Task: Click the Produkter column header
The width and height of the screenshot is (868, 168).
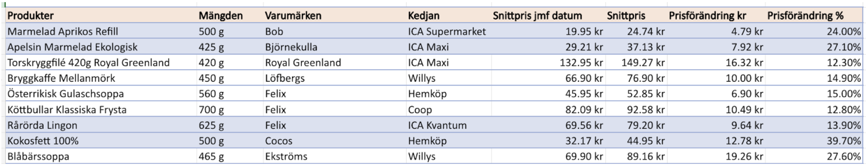Action: [x=30, y=16]
